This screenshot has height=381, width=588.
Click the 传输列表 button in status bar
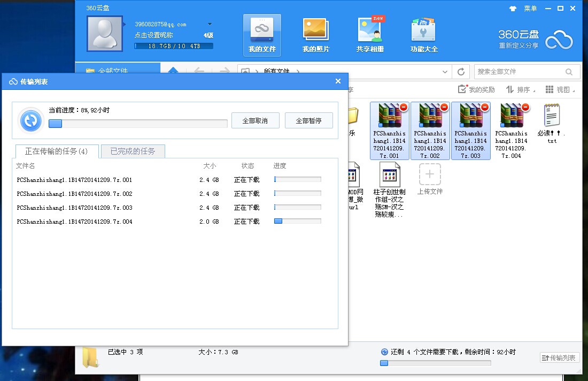coord(560,358)
